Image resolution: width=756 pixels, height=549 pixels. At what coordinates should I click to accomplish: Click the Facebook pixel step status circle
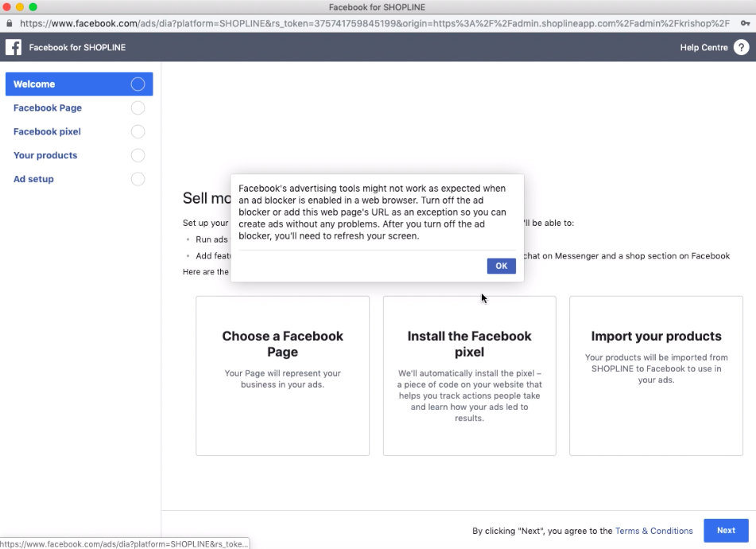(x=138, y=131)
